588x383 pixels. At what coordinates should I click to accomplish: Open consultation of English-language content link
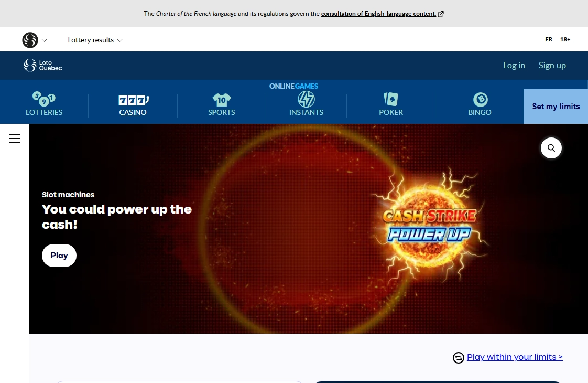pos(378,14)
